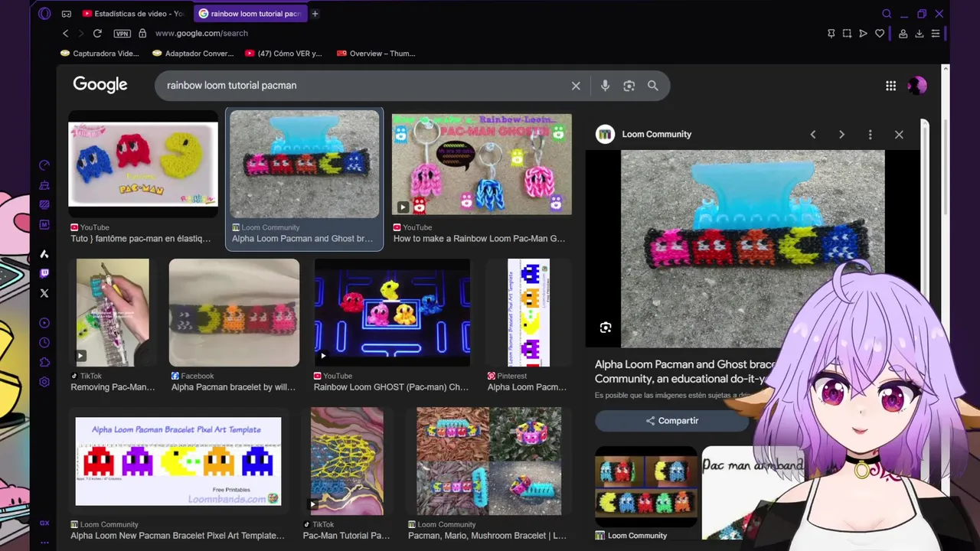Open Google apps grid
The width and height of the screenshot is (980, 551).
[x=890, y=86]
